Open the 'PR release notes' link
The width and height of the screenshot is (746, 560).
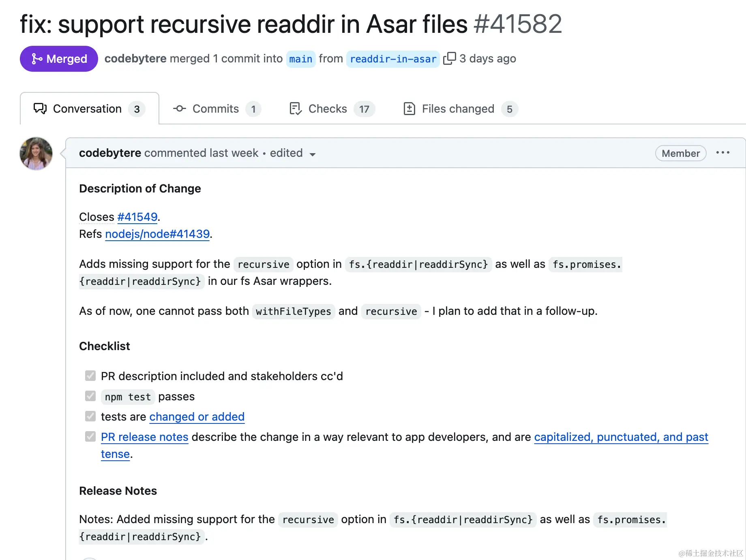point(145,437)
